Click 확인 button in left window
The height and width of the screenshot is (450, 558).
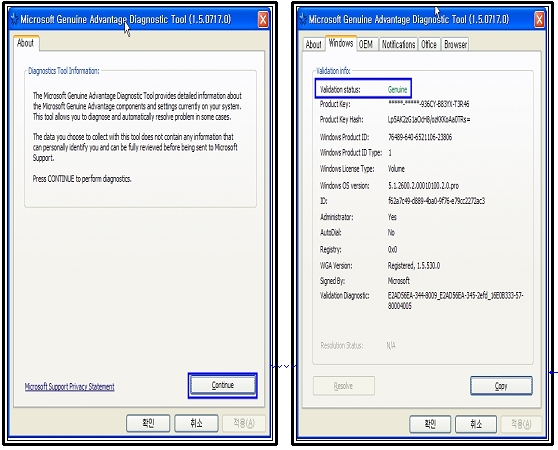click(148, 423)
